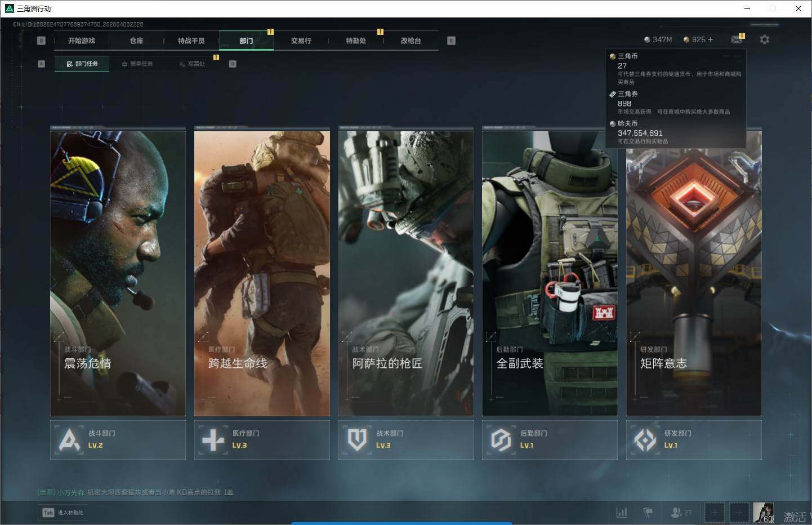812x525 pixels.
Task: Go to the 开始游戏 tab
Action: pos(82,41)
